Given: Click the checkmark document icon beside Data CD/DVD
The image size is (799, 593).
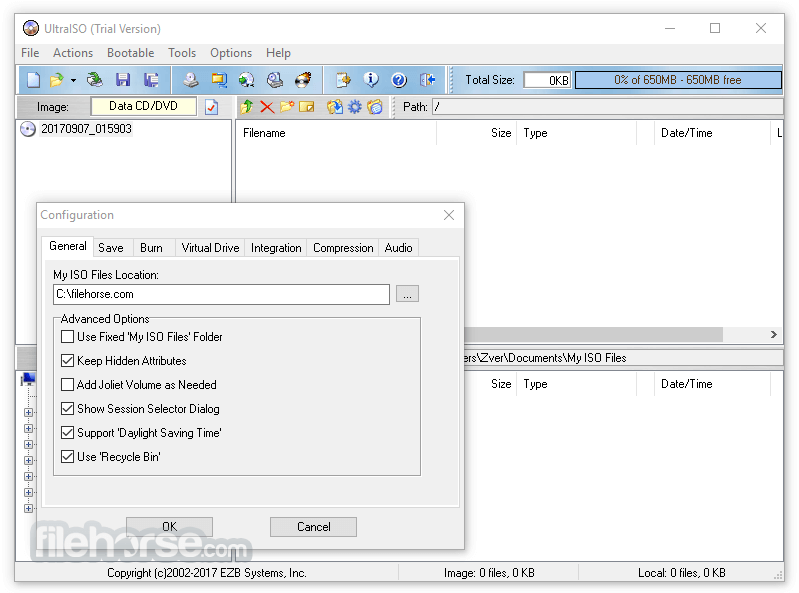Looking at the screenshot, I should point(211,107).
